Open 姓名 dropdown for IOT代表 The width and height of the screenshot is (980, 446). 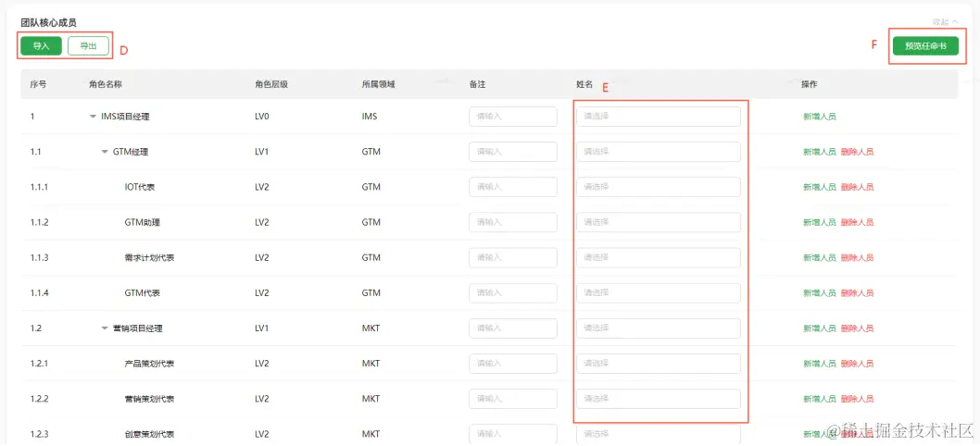coord(659,187)
